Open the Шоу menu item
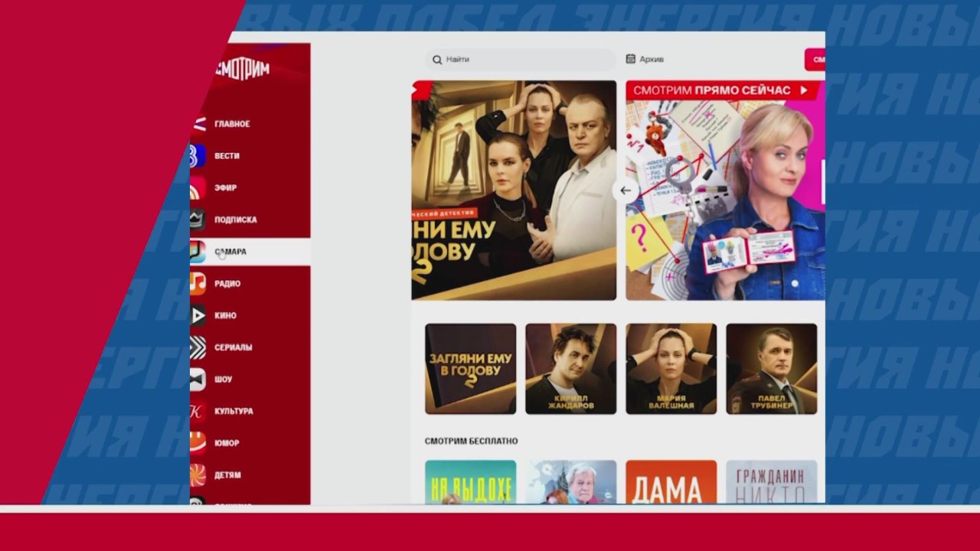The image size is (980, 551). point(223,380)
